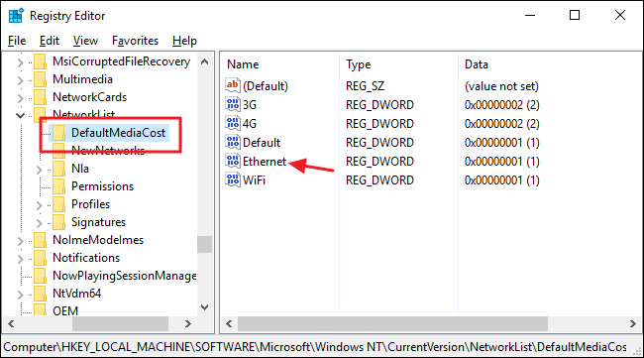Viewport: 644px width, 358px height.
Task: Click the Signatures folder icon
Action: [58, 222]
